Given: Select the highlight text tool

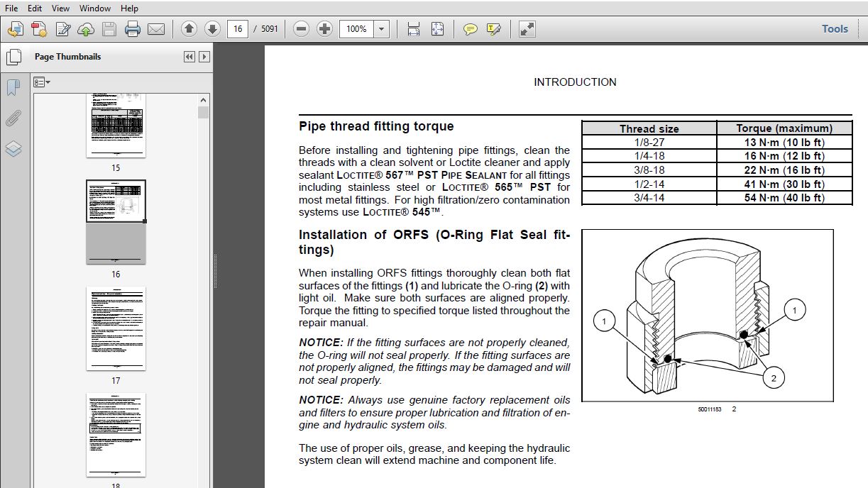Looking at the screenshot, I should pos(494,29).
